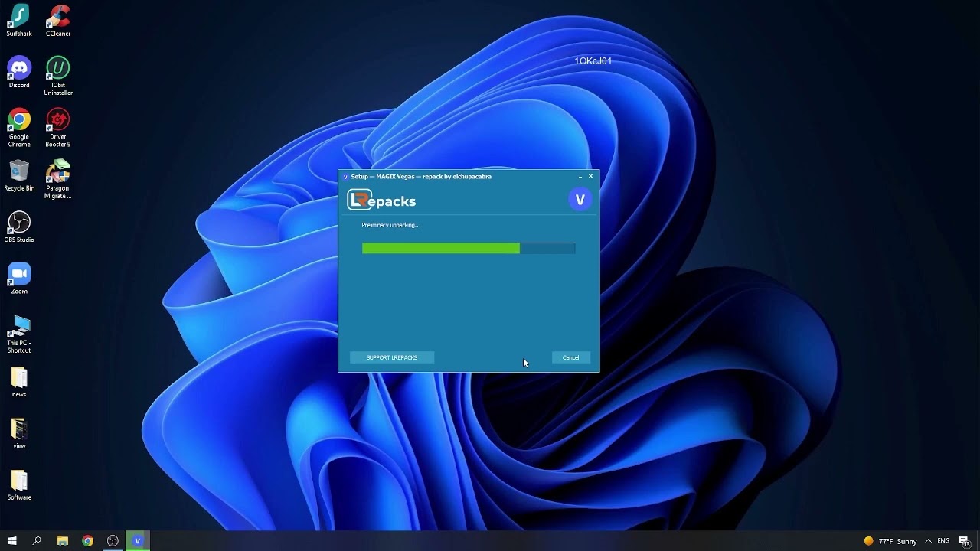The image size is (980, 551).
Task: Click the view archive on the desktop
Action: [19, 433]
